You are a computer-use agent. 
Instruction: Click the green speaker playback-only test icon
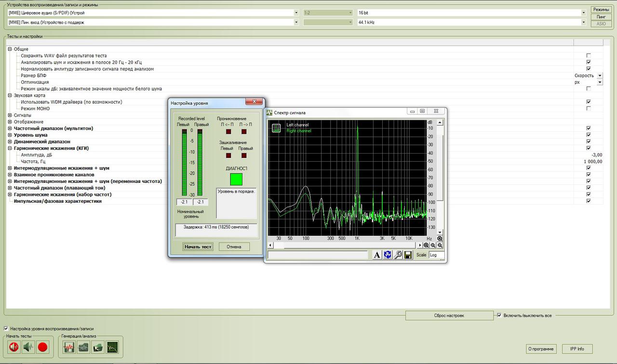[x=28, y=346]
